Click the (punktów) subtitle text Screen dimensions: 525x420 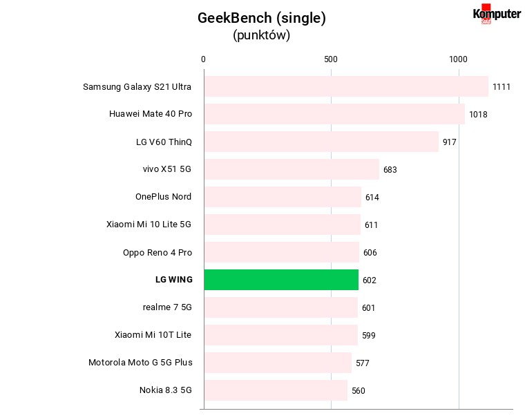pos(262,35)
